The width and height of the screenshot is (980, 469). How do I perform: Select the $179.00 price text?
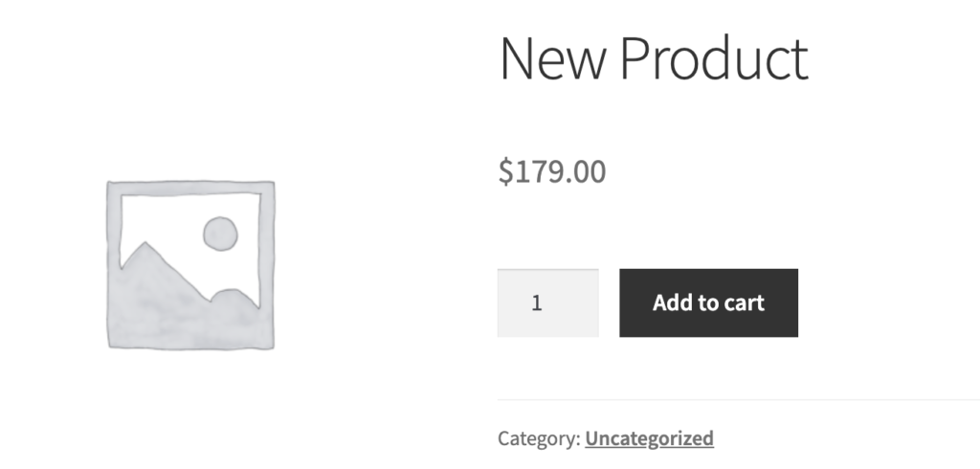point(552,172)
